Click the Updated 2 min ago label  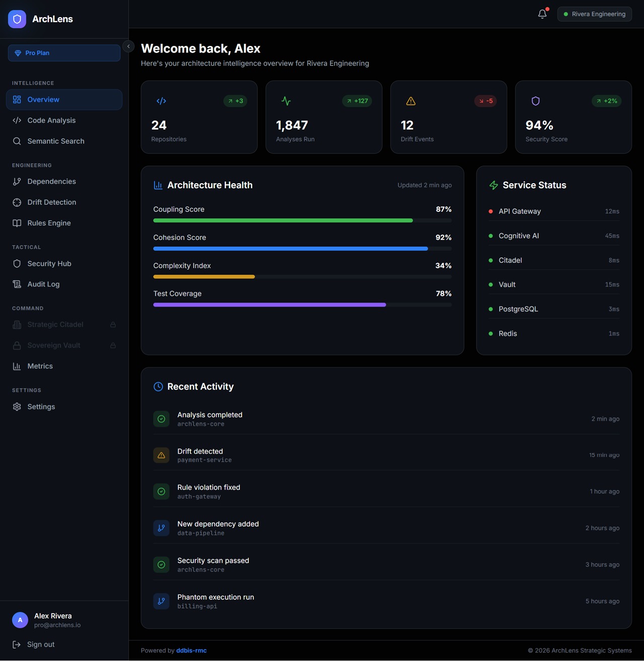[x=425, y=185]
